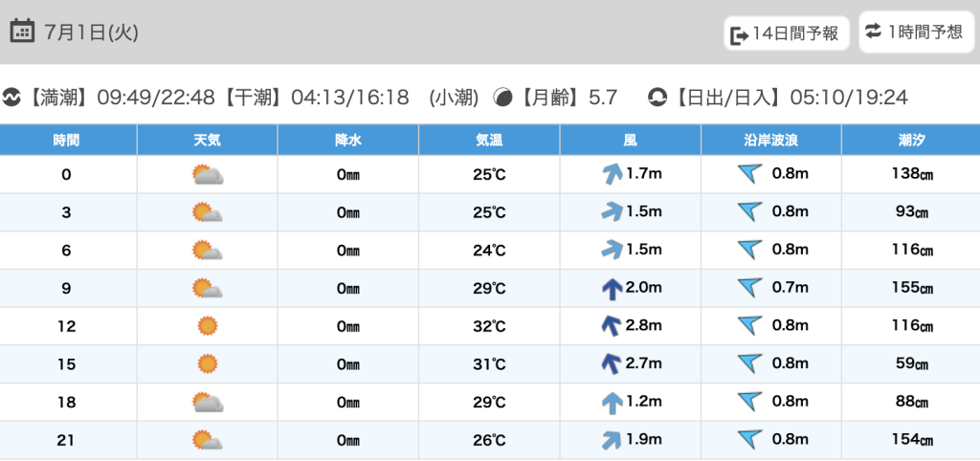The image size is (980, 461).
Task: Click the sunny weather icon at 12時
Action: click(x=207, y=326)
